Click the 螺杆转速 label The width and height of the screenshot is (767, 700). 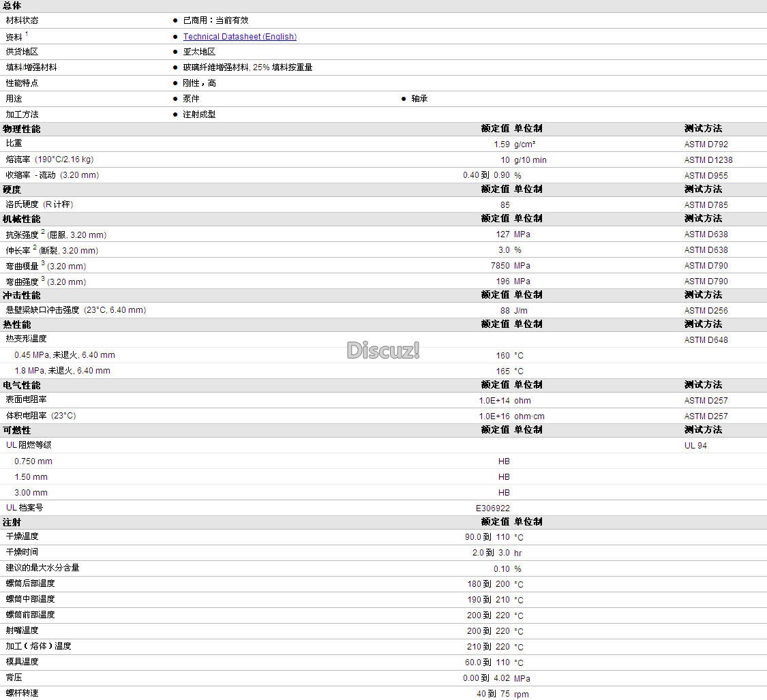point(22,693)
